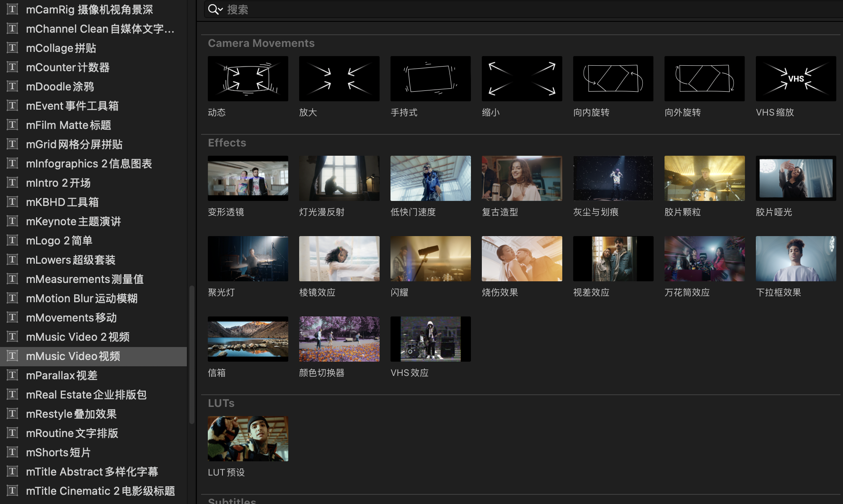Image resolution: width=843 pixels, height=504 pixels.
Task: Choose the 闪耀 flare effect thumbnail
Action: [431, 259]
